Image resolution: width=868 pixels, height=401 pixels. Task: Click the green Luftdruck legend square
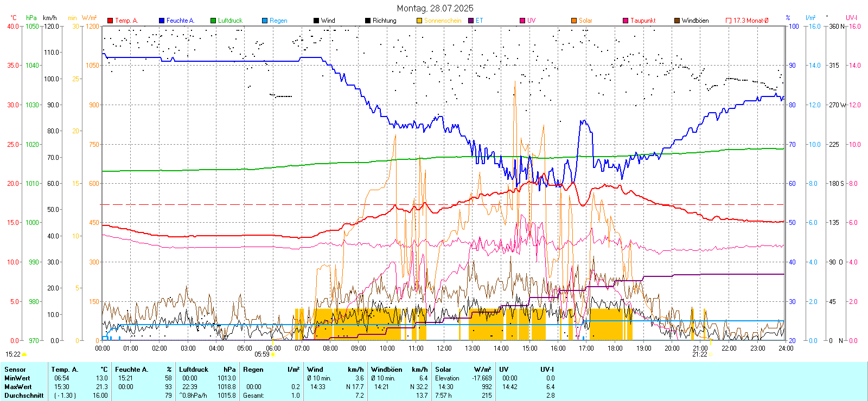pyautogui.click(x=213, y=21)
